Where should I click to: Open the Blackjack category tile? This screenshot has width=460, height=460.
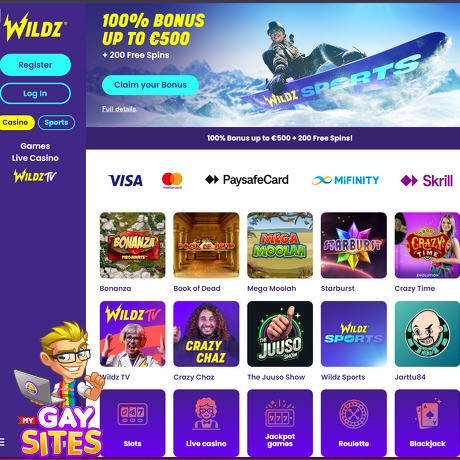point(427,423)
